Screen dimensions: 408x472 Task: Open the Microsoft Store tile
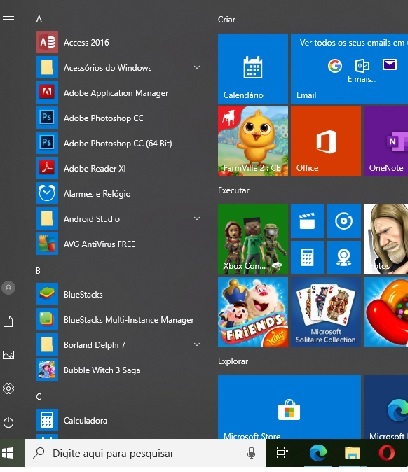(x=289, y=407)
